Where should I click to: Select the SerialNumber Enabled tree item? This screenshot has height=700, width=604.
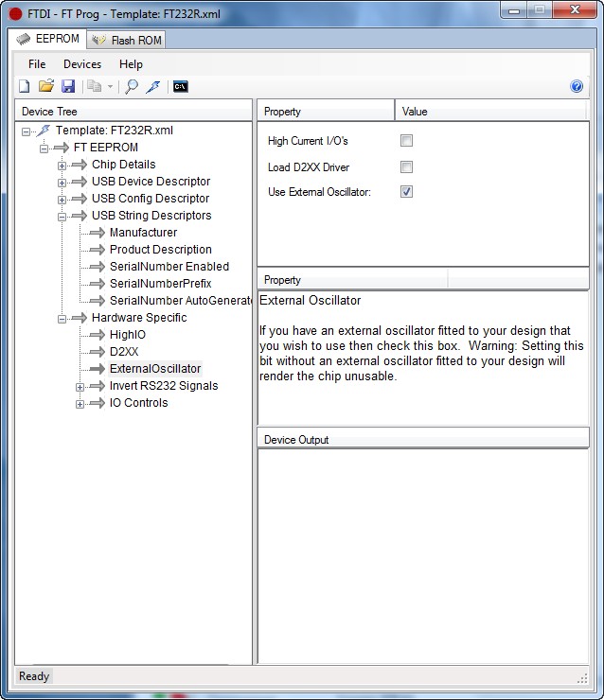pos(169,267)
